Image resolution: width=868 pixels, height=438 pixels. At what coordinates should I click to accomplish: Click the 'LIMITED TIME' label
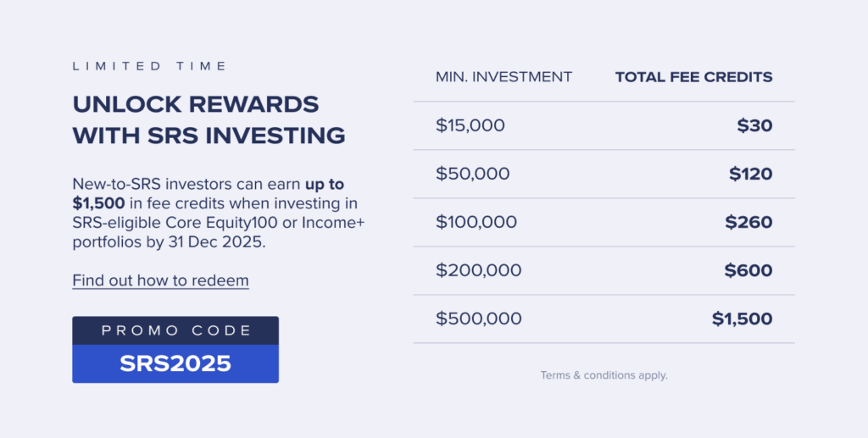(x=149, y=66)
